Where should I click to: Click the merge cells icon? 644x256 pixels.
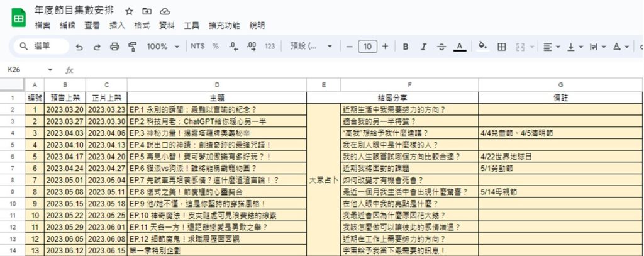pyautogui.click(x=520, y=47)
